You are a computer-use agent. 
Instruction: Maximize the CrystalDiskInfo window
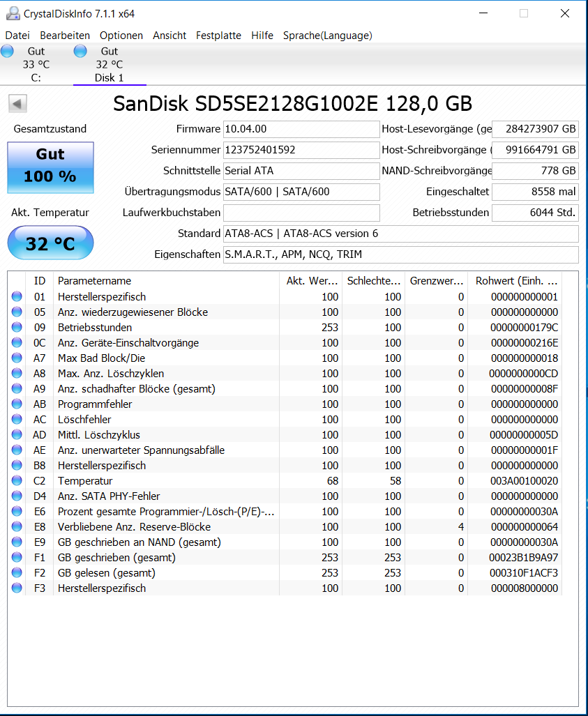(524, 14)
